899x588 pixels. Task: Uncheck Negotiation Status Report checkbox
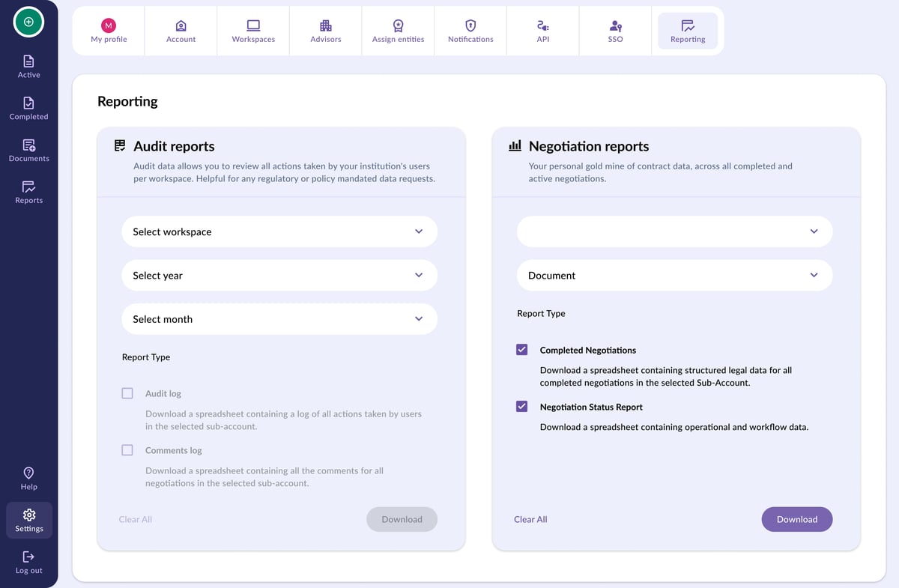pyautogui.click(x=522, y=407)
